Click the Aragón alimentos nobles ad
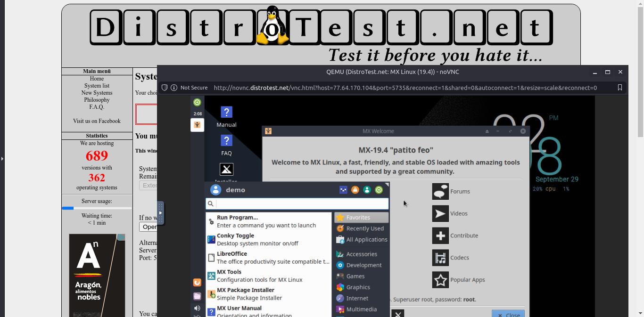Viewport: 644px width, 317px height. coord(97,276)
